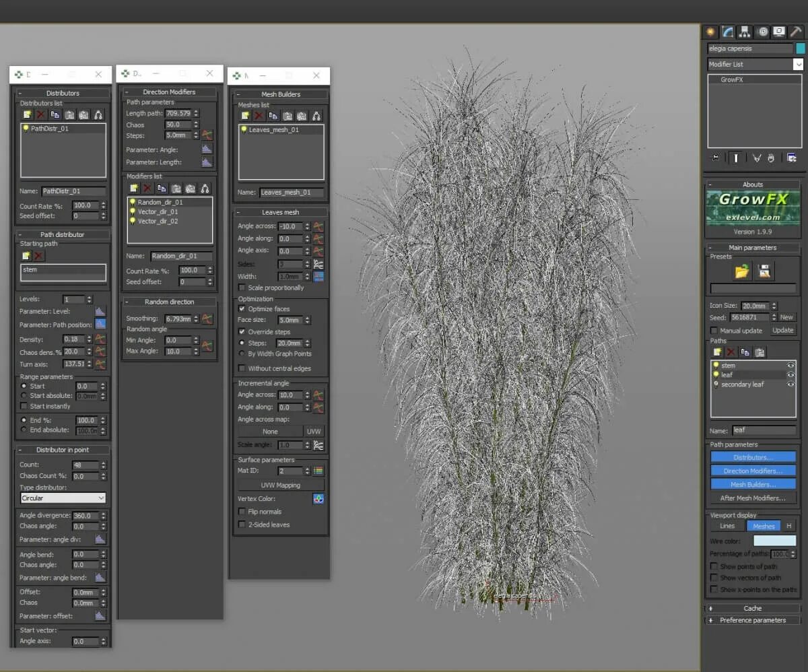Open Parameter: Level graph icon
808x672 pixels.
[100, 311]
